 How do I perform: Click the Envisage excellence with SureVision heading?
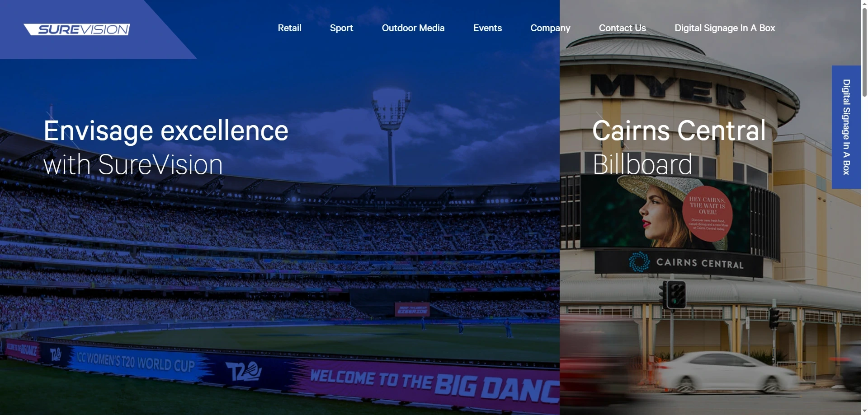click(x=166, y=147)
